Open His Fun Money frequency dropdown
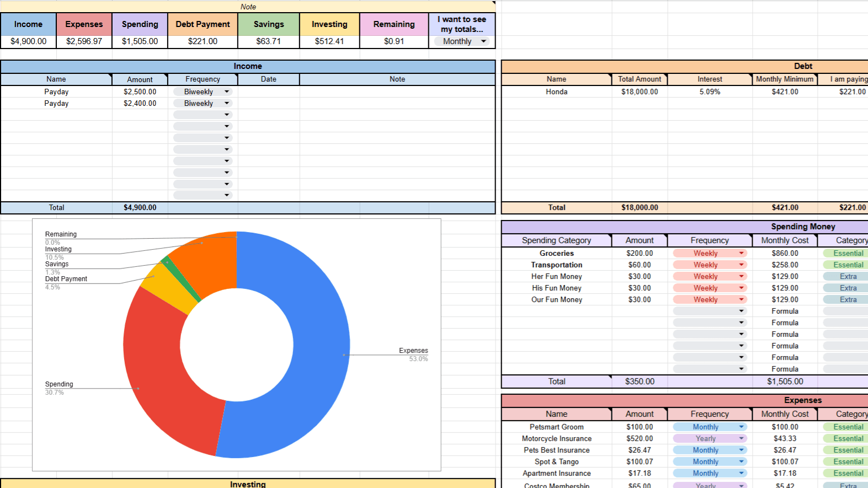Image resolution: width=868 pixels, height=488 pixels. (x=710, y=288)
